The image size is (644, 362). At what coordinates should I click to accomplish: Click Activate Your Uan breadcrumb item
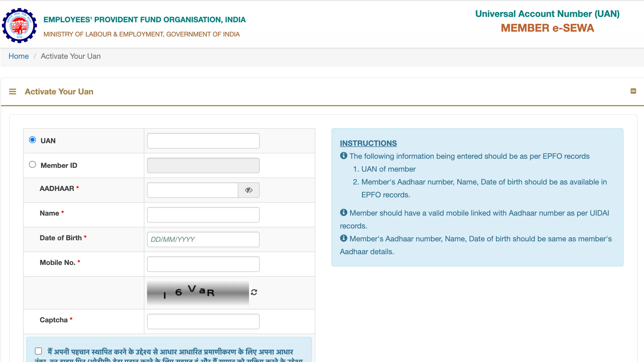tap(71, 56)
